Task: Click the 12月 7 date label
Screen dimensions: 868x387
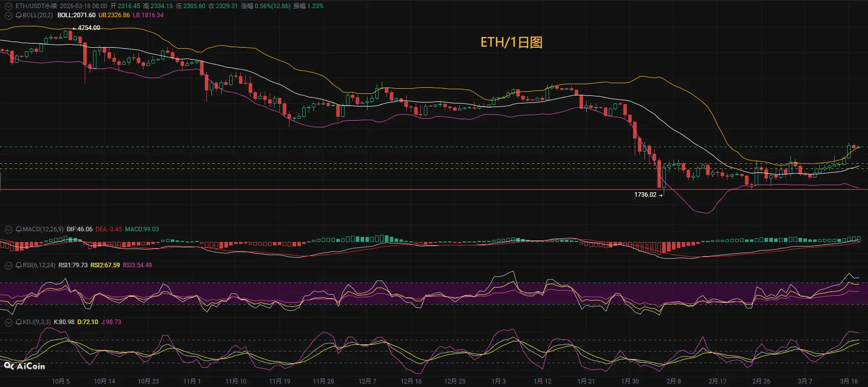Action: tap(367, 381)
